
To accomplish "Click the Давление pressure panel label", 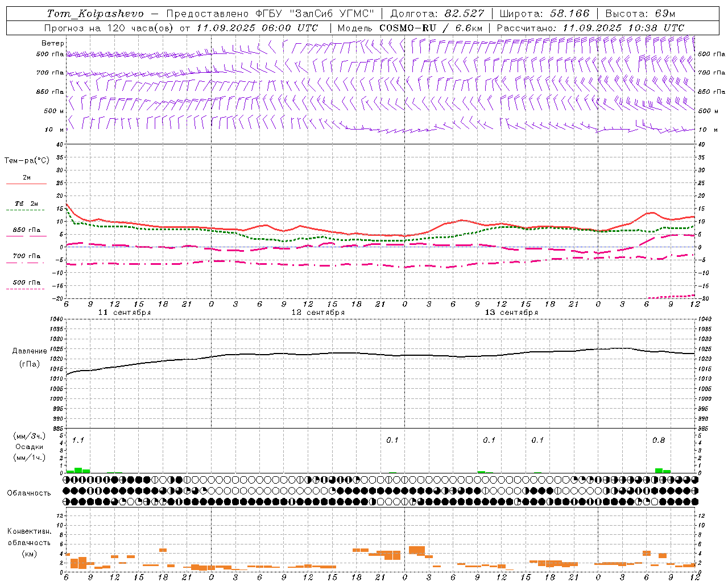I will 30,351.
